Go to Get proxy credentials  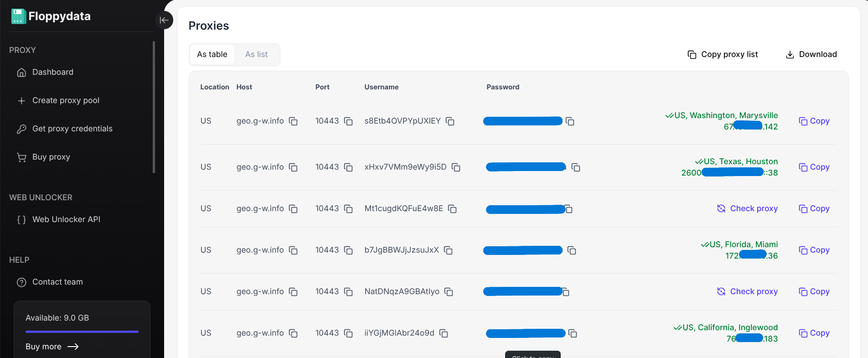click(72, 129)
